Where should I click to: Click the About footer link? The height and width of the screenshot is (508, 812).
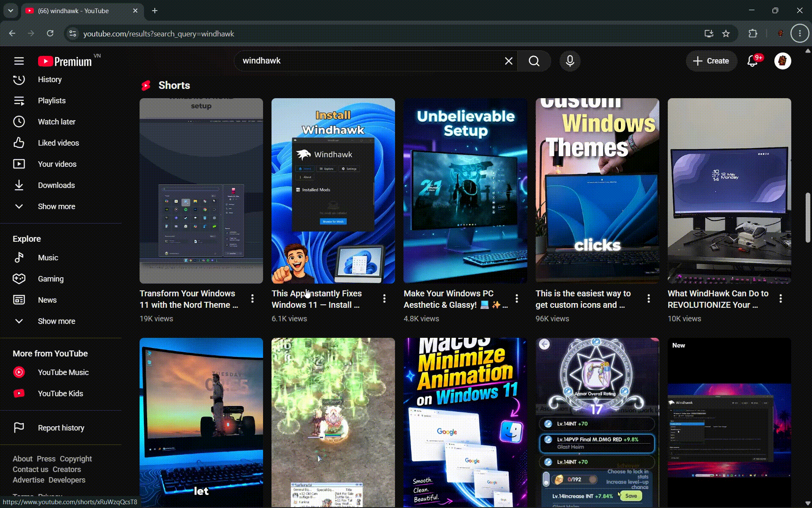(22, 459)
